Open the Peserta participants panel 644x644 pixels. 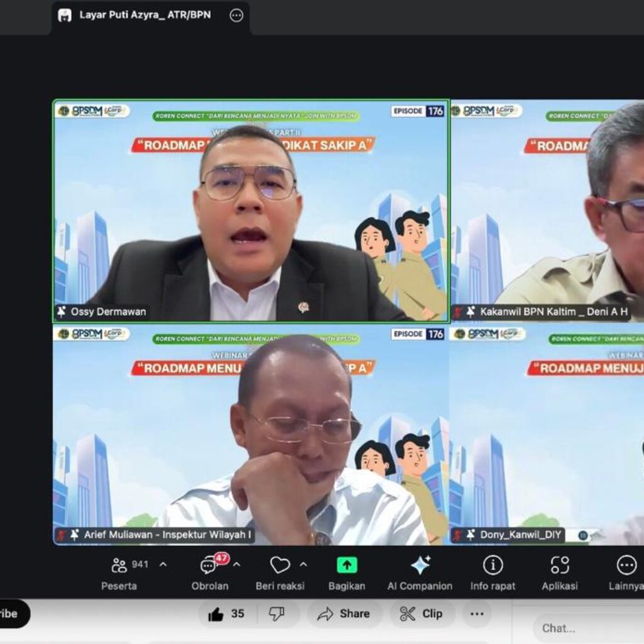pyautogui.click(x=119, y=574)
